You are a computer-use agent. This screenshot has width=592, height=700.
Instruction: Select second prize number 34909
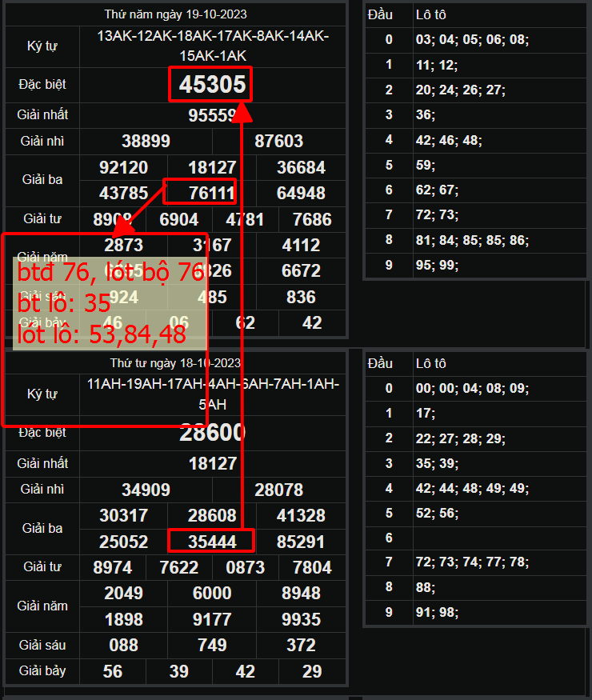146,490
